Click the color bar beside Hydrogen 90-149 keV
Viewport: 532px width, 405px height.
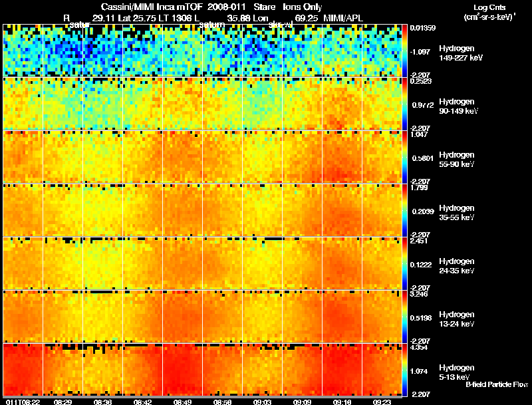coord(404,104)
